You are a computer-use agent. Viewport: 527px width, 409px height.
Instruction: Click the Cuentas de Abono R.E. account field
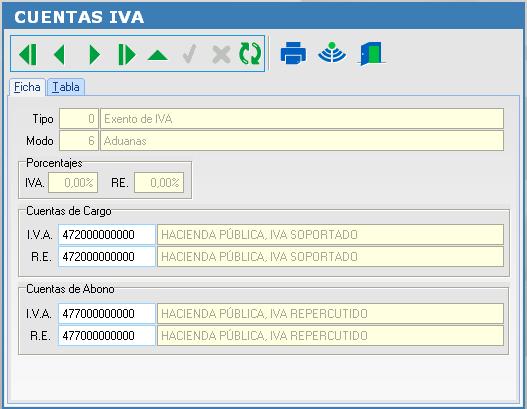[x=107, y=335]
